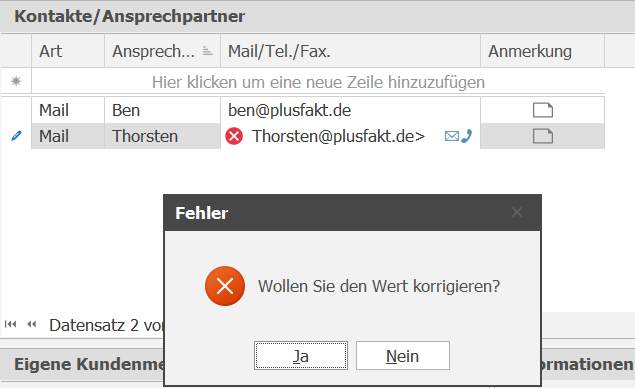Close the Fehler dialog with X
Screen dimensions: 635x388
(x=517, y=212)
